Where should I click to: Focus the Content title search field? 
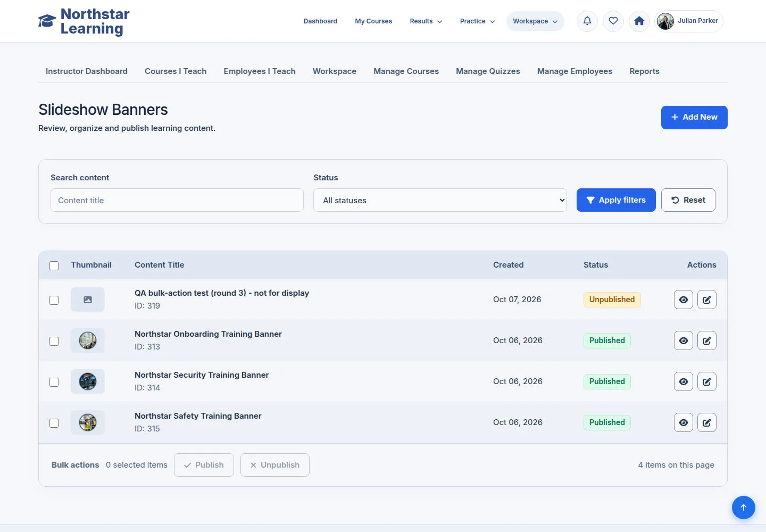(x=177, y=200)
